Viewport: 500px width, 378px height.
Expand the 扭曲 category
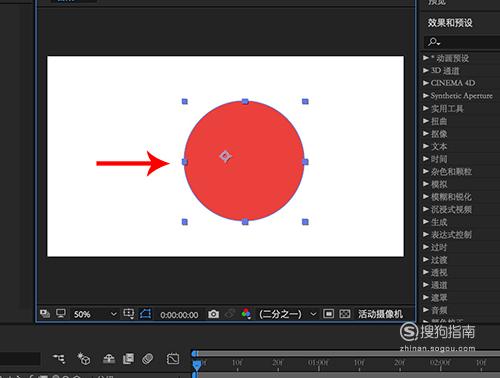click(426, 121)
